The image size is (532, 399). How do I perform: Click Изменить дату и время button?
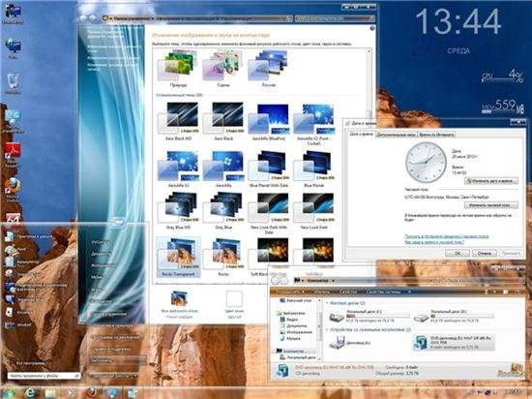[491, 181]
